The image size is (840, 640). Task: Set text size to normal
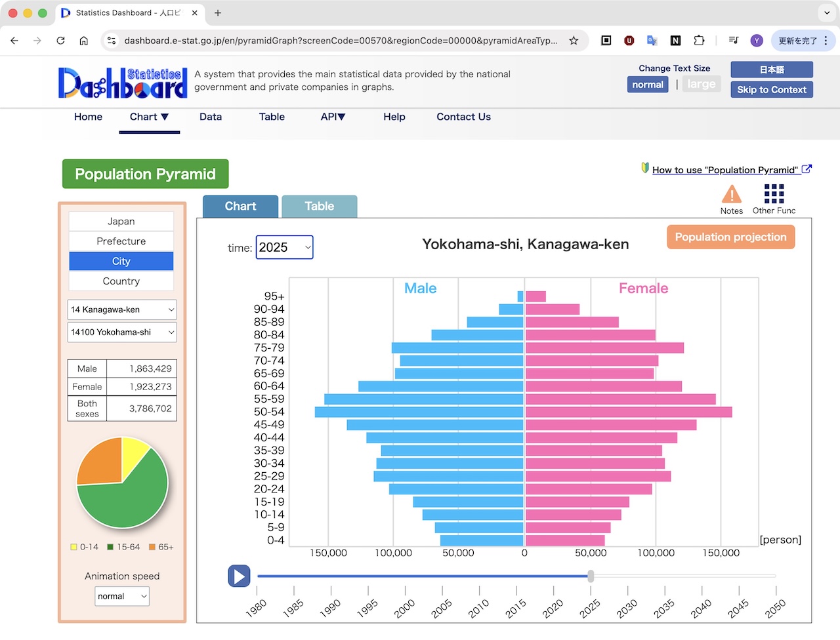click(x=647, y=85)
